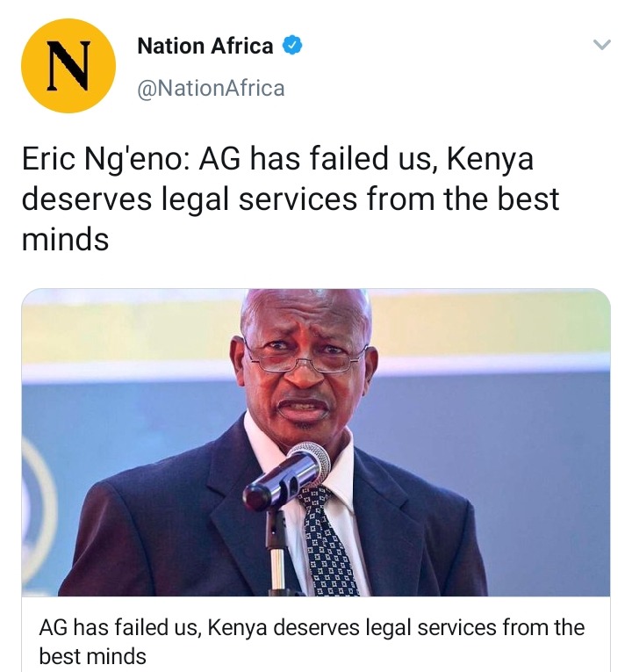Select the tweet line starting with Eric Ng'eno

[277, 159]
